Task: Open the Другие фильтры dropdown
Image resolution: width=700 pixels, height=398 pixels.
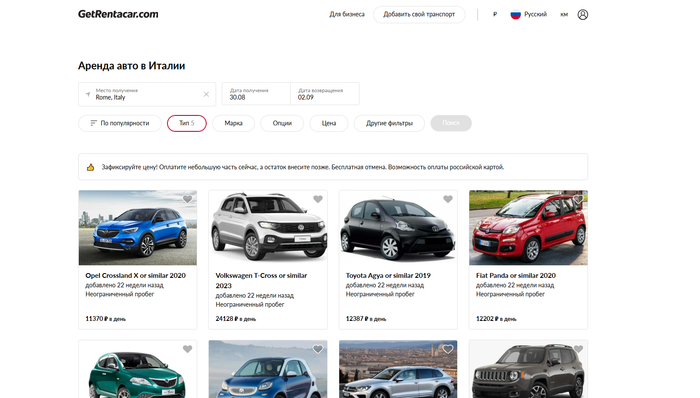Action: pos(389,123)
